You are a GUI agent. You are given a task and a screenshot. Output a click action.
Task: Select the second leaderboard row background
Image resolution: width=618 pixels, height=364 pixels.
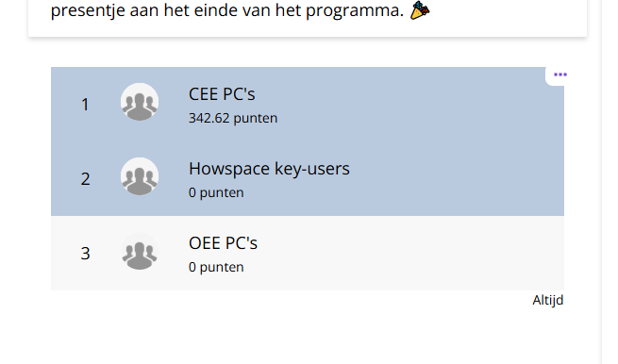[308, 178]
